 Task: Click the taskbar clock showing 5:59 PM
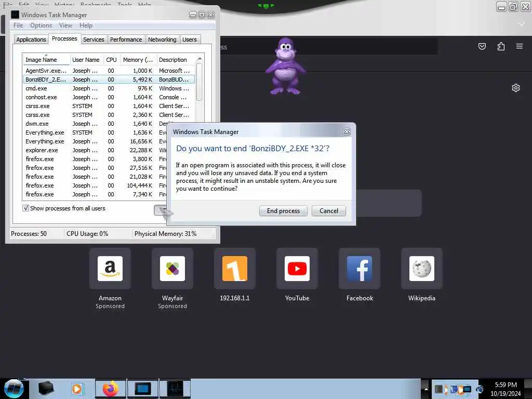506,389
